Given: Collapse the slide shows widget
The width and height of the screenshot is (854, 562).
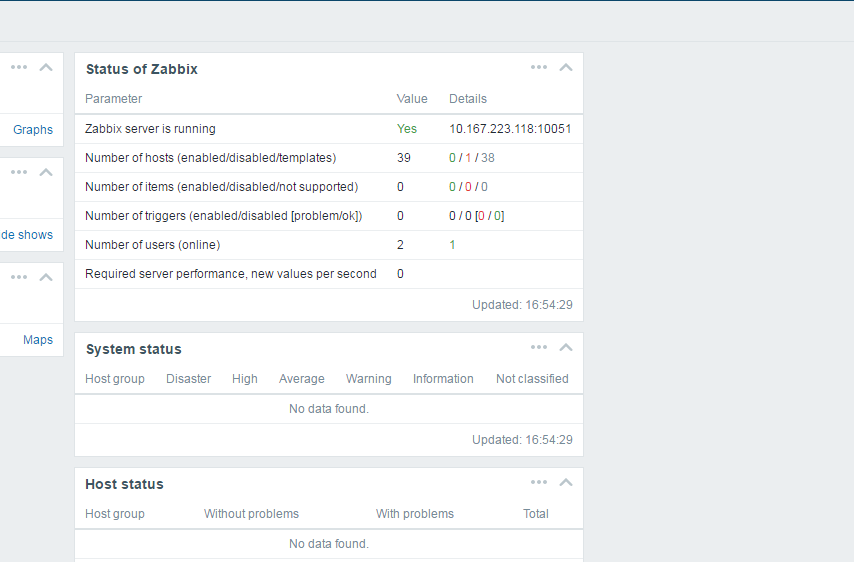Looking at the screenshot, I should [x=46, y=173].
